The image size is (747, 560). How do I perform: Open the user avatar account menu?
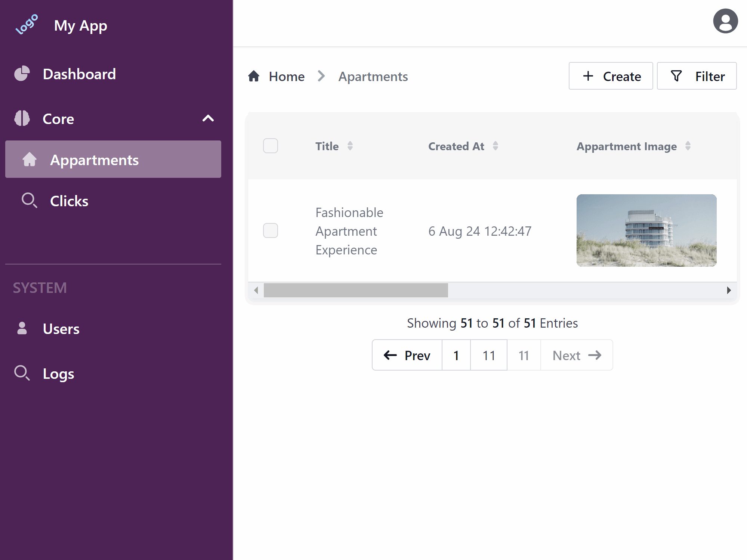pyautogui.click(x=725, y=21)
